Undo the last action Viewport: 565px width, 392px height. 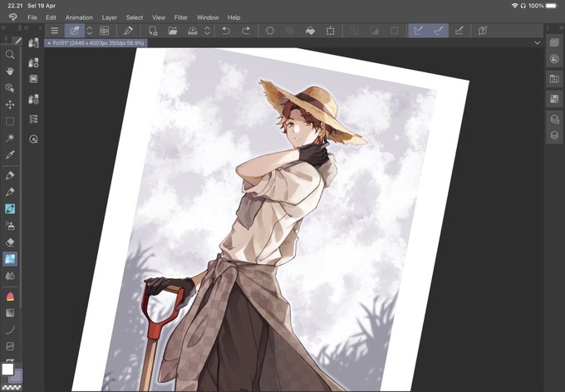pos(226,31)
